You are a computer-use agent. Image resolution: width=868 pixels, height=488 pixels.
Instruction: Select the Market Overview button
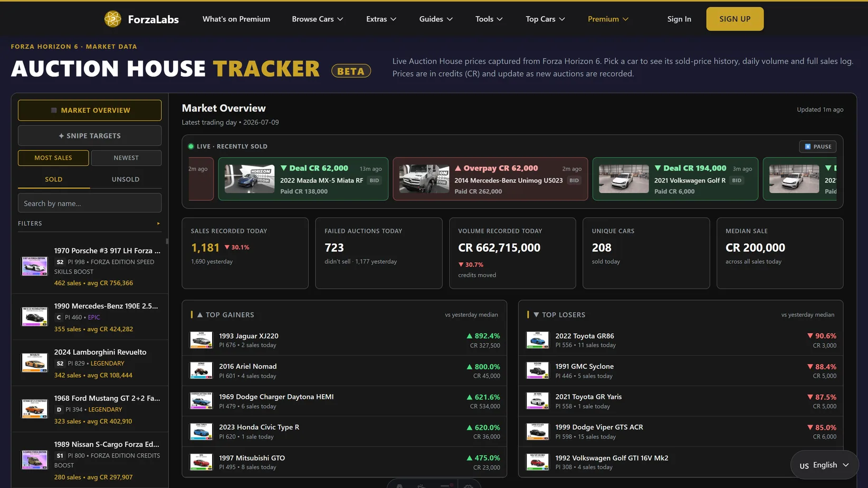[x=90, y=110]
